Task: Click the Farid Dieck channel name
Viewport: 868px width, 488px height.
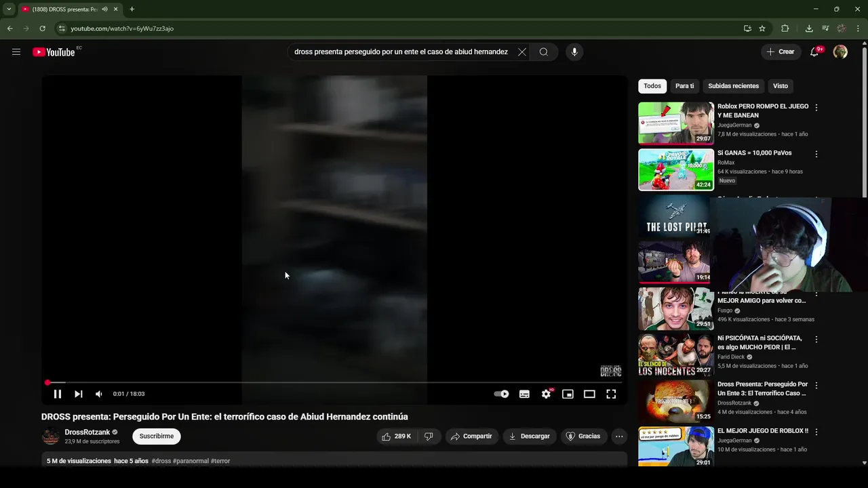Action: pyautogui.click(x=731, y=357)
